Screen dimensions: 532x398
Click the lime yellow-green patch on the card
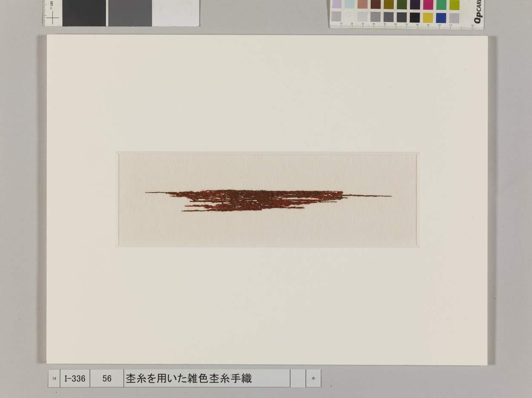455,5
